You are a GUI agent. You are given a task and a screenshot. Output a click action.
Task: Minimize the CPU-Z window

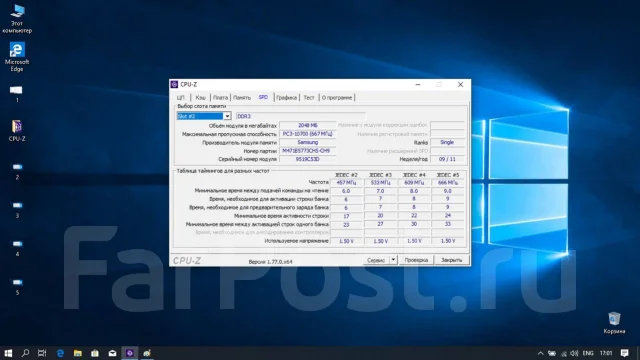418,84
